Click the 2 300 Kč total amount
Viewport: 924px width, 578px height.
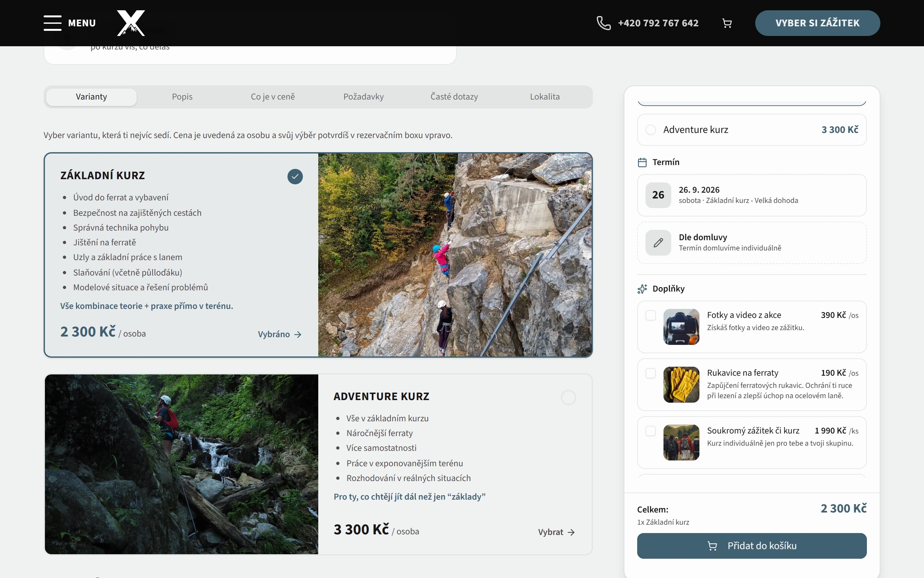[x=844, y=508]
